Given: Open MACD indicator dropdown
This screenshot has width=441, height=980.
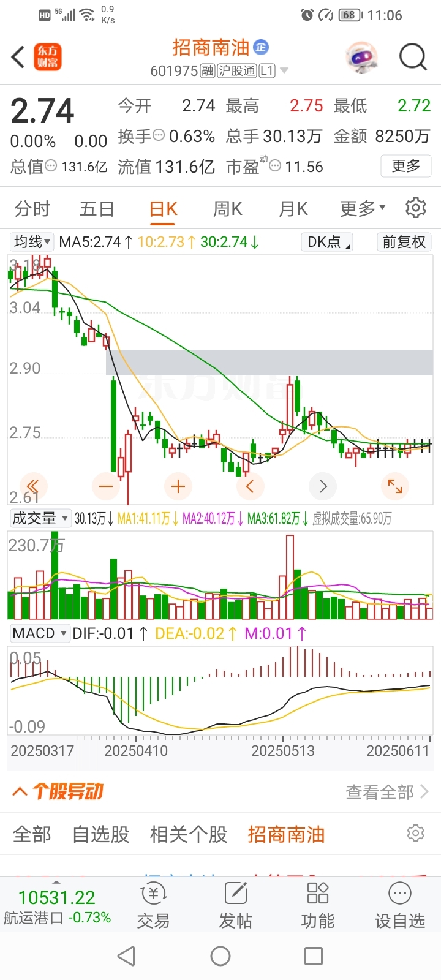Looking at the screenshot, I should 40,633.
